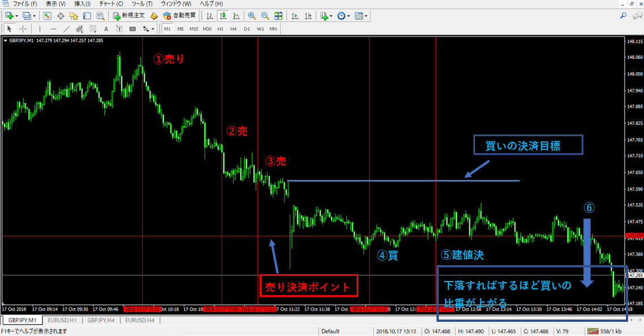The width and height of the screenshot is (644, 336).
Task: Click the Data Window crosshair-circle icon
Action: tap(60, 16)
